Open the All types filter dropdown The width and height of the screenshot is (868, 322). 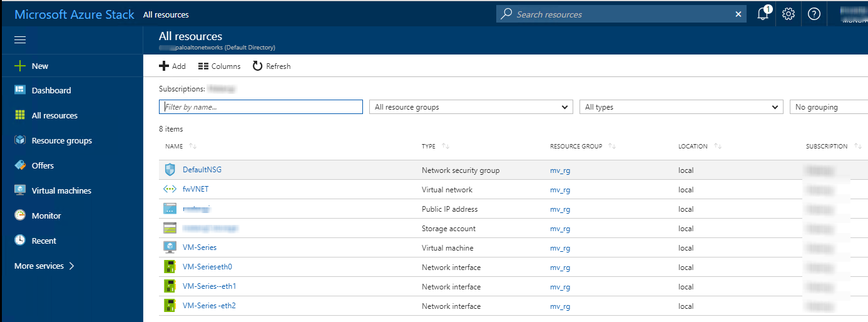(x=681, y=107)
